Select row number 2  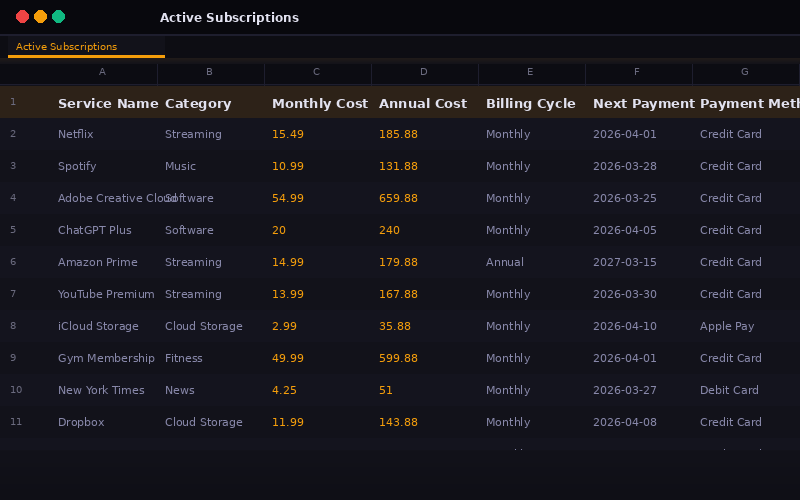[13, 134]
